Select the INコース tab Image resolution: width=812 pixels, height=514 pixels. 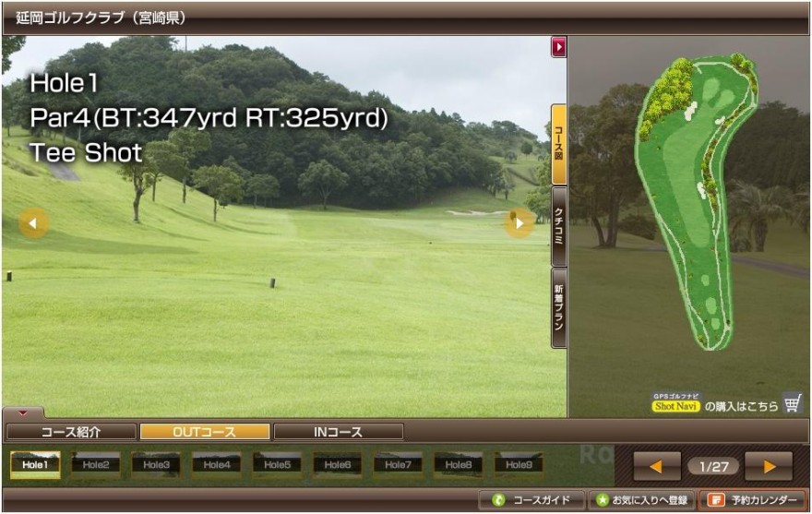pyautogui.click(x=338, y=432)
